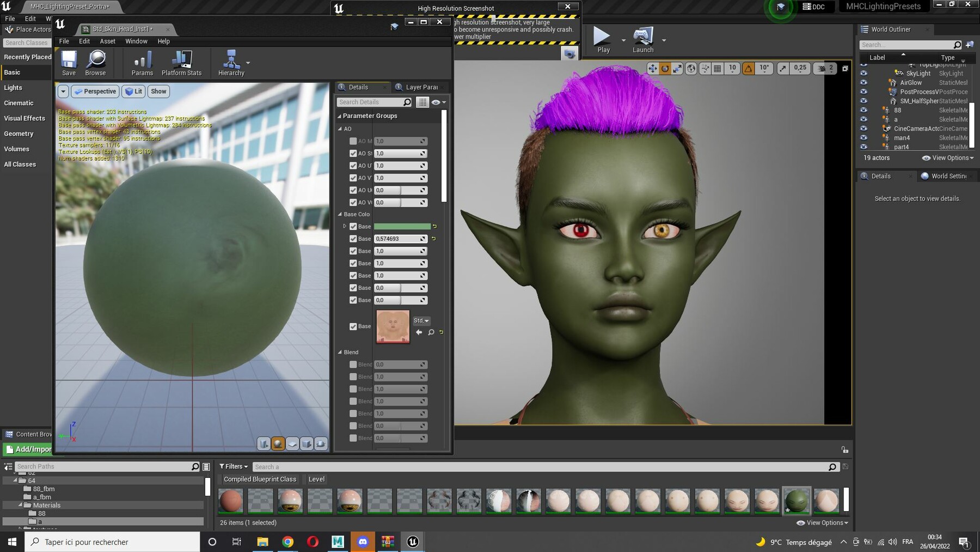The width and height of the screenshot is (980, 552).
Task: Select the translate gizmo tool in viewport
Action: point(652,68)
